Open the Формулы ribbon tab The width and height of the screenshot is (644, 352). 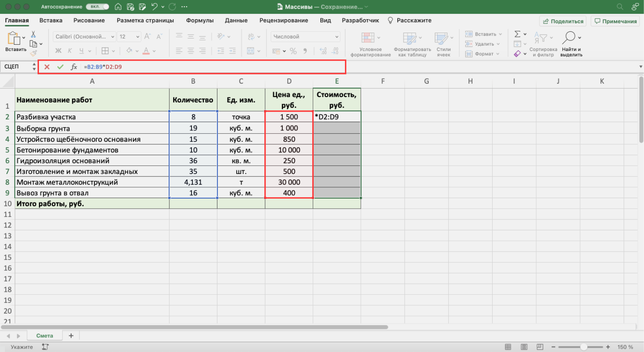[199, 20]
